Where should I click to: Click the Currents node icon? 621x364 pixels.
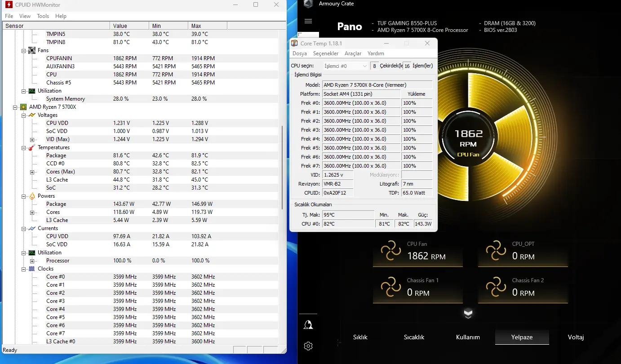[x=32, y=228]
